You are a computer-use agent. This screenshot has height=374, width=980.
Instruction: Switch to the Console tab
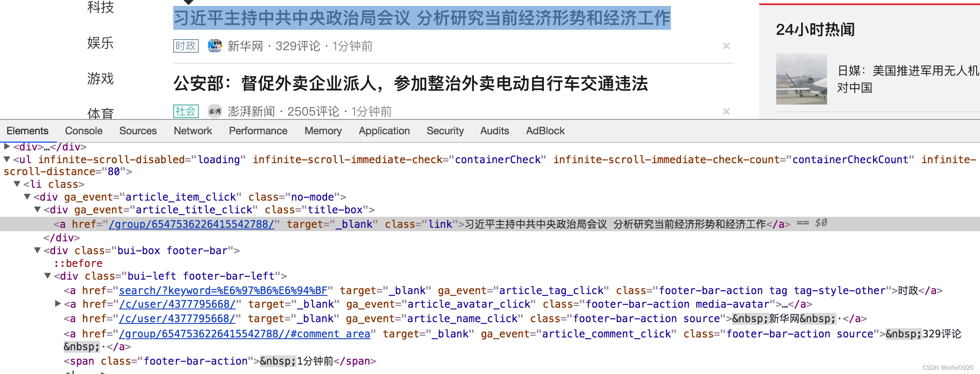(x=84, y=131)
